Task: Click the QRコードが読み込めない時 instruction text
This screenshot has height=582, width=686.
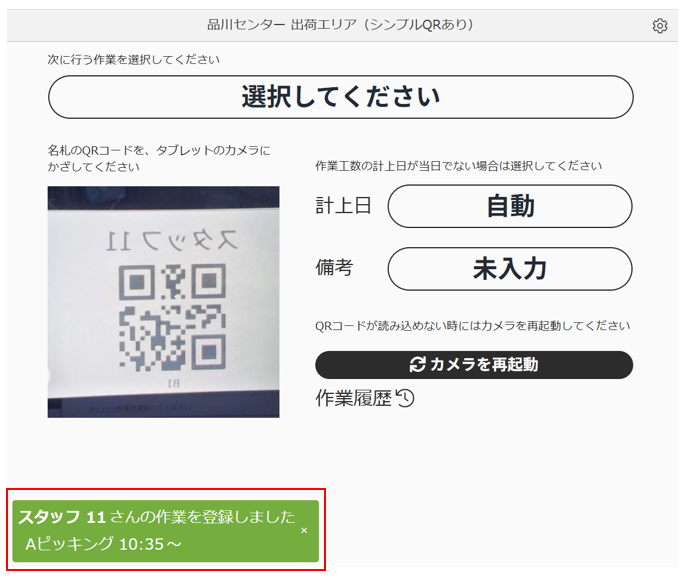Action: click(472, 326)
